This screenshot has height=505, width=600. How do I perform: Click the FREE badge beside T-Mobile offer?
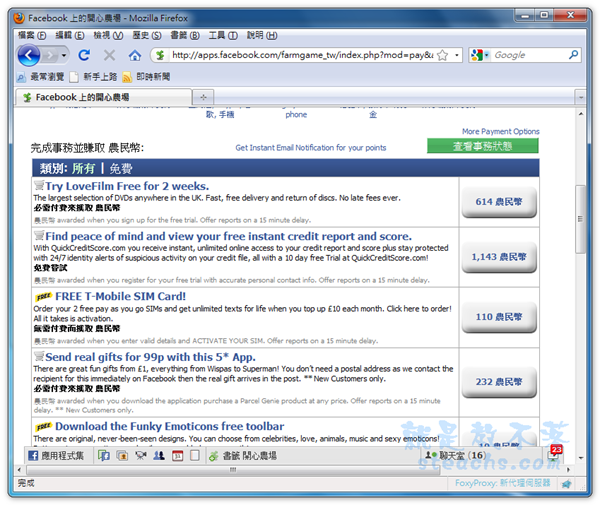point(44,296)
